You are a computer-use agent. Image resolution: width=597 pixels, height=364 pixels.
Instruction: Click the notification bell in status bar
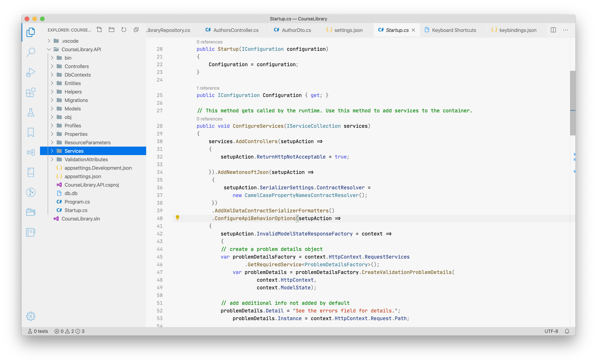[567, 331]
